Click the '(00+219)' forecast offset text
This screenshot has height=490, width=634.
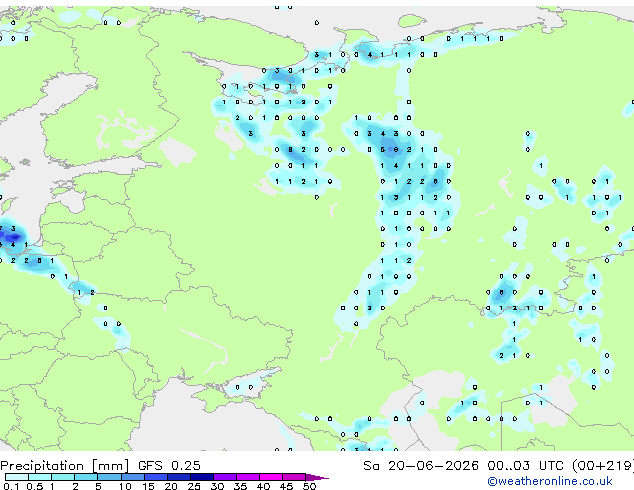603,466
